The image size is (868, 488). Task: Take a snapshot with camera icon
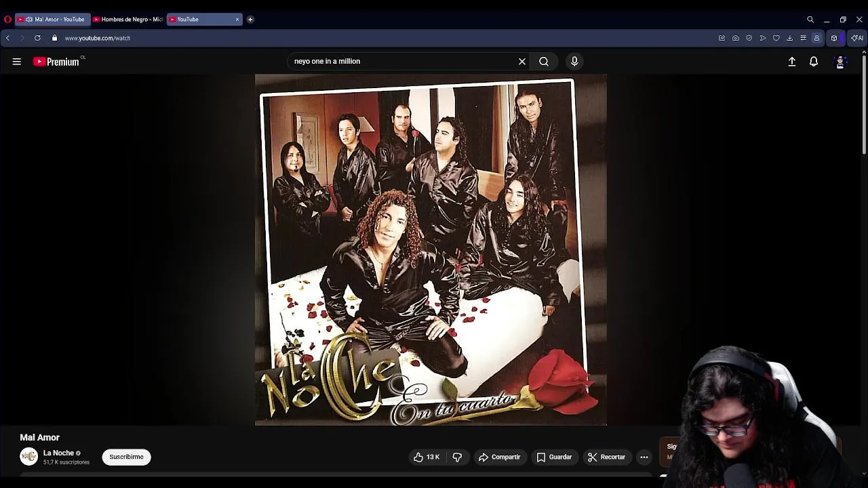[736, 38]
